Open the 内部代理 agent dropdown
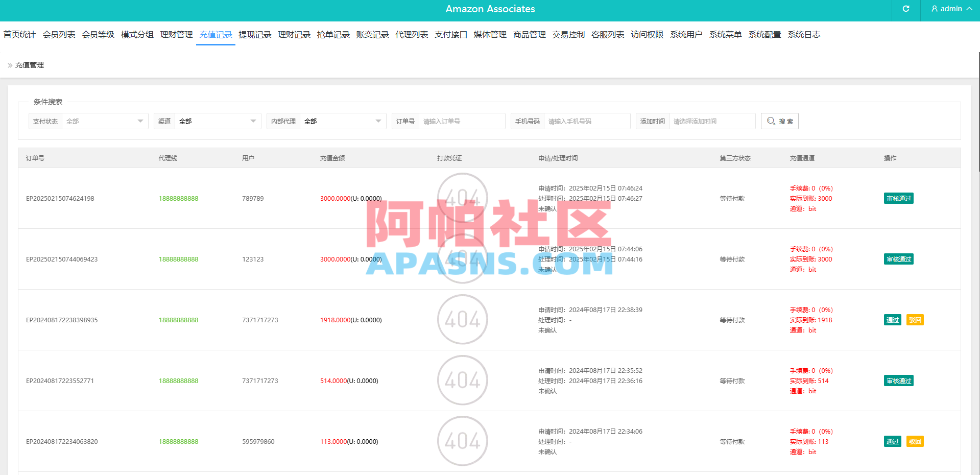The height and width of the screenshot is (475, 980). coord(343,121)
